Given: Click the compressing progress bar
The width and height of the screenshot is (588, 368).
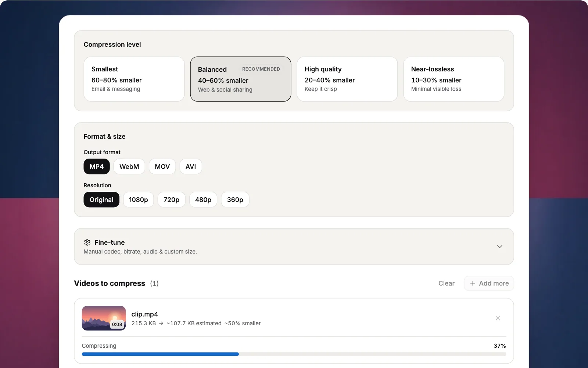Looking at the screenshot, I should tap(294, 354).
